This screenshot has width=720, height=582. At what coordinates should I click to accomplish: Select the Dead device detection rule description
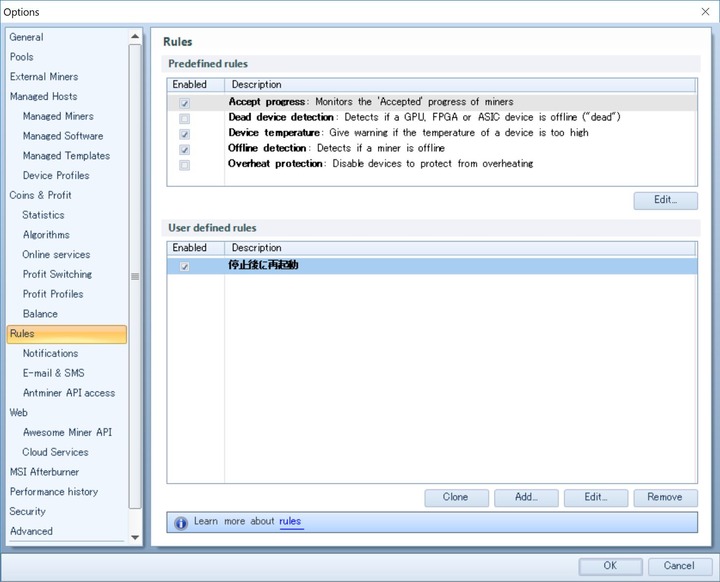pyautogui.click(x=425, y=117)
